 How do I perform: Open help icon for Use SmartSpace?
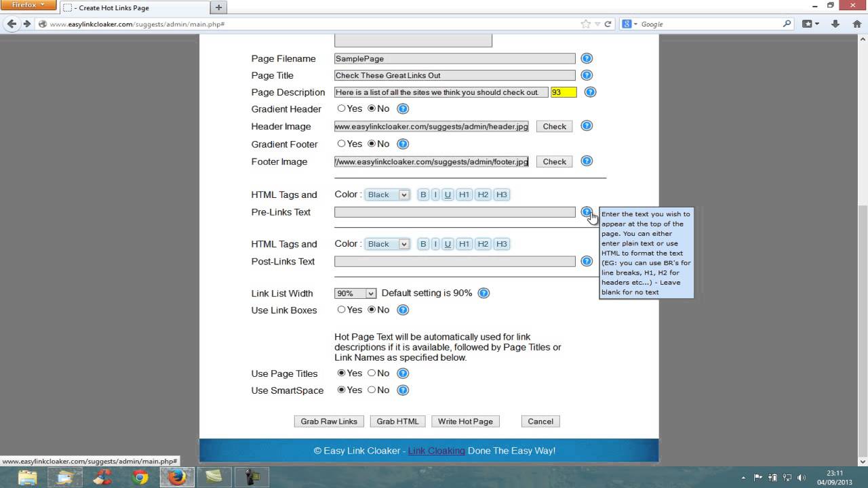[403, 390]
